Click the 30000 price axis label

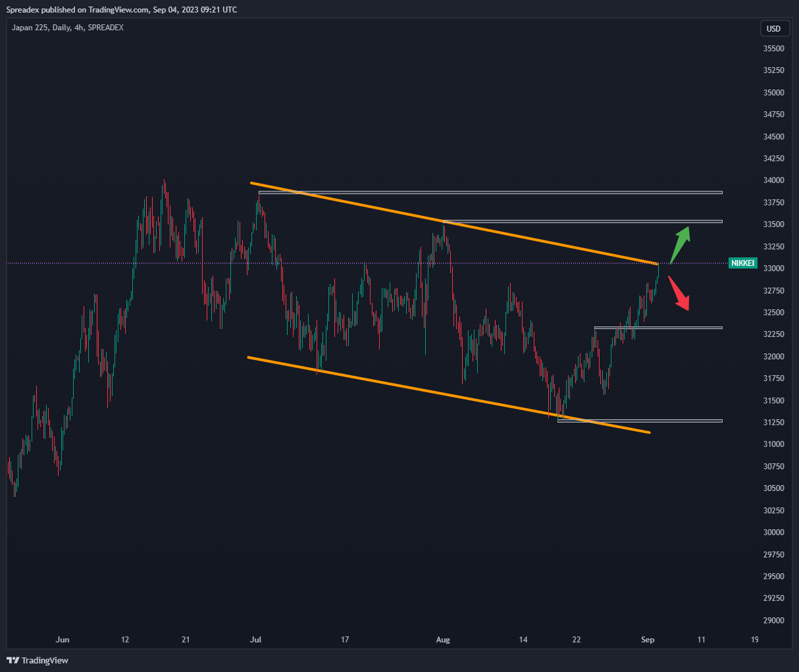coord(773,532)
